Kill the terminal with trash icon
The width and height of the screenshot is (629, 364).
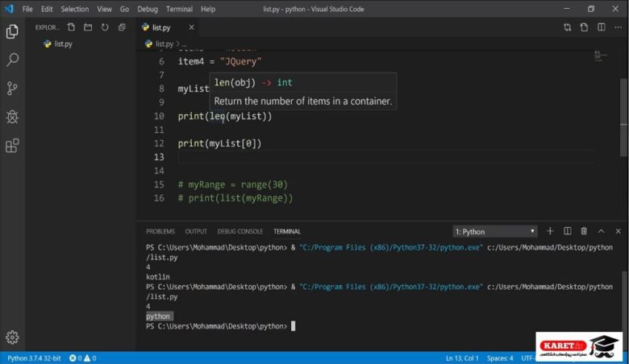[x=584, y=231]
